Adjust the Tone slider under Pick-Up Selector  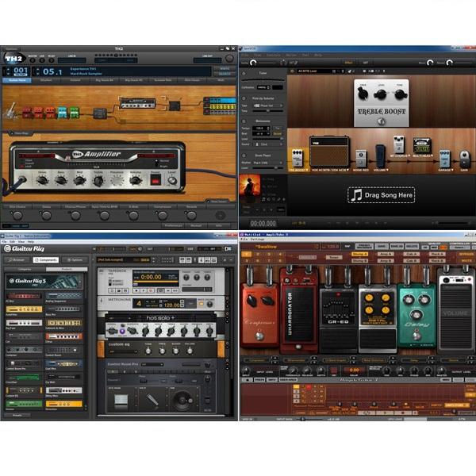click(268, 111)
